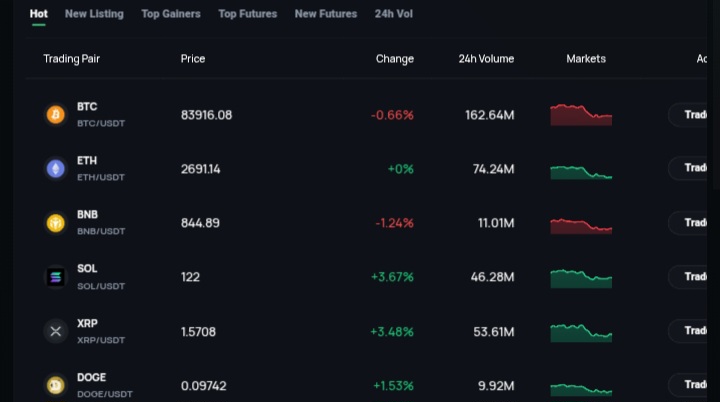This screenshot has height=402, width=720.
Task: Click the 162.64M volume value
Action: tap(489, 115)
